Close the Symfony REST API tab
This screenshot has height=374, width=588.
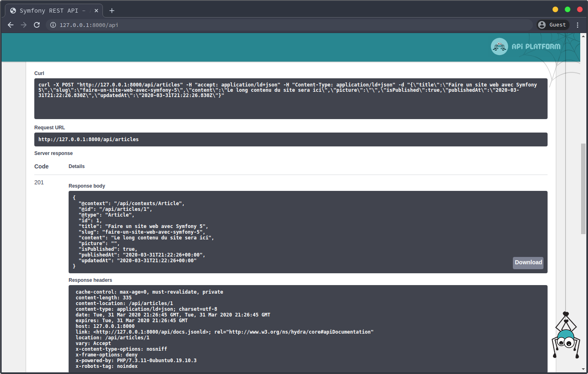96,11
